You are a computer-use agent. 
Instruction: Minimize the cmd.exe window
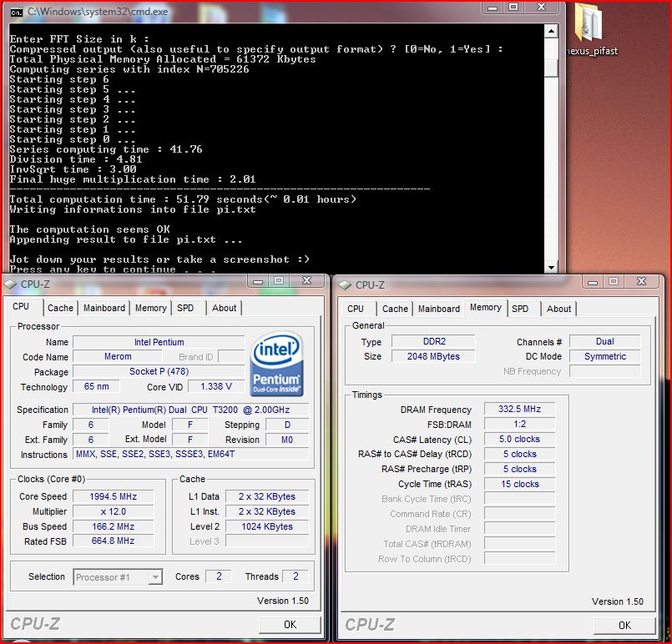click(493, 8)
